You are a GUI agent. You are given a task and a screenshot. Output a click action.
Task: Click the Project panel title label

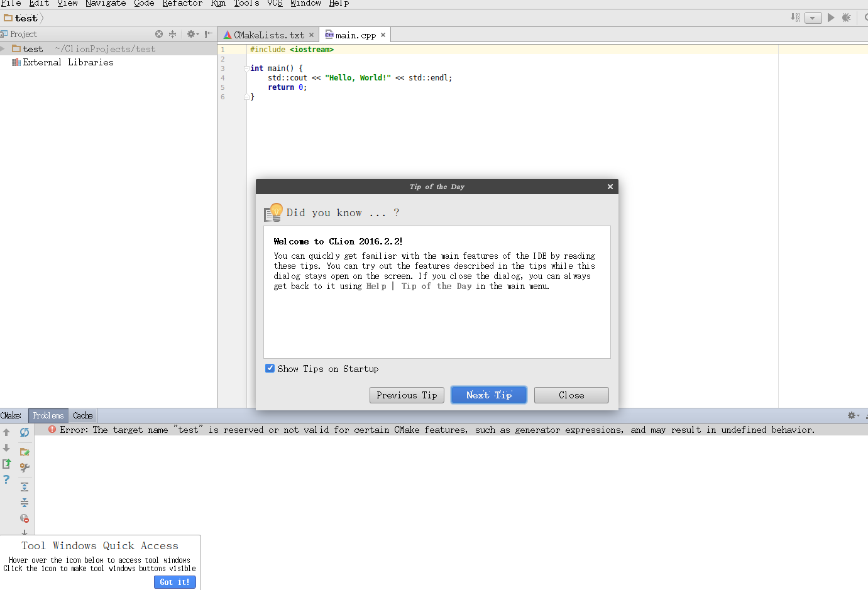click(23, 34)
